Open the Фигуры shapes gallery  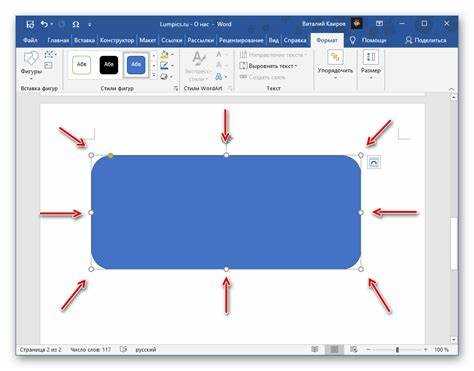click(31, 65)
